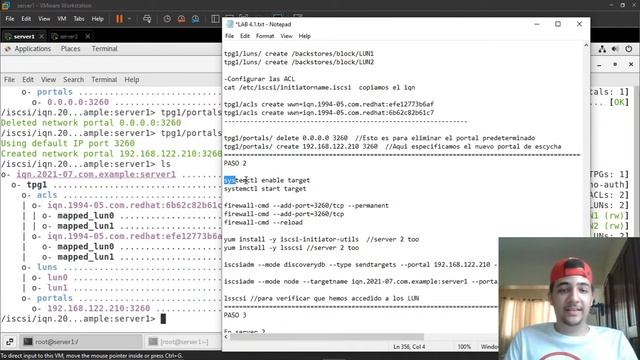
Task: Click the workspace switcher icon in GNOME bottom panel
Action: 10,341
